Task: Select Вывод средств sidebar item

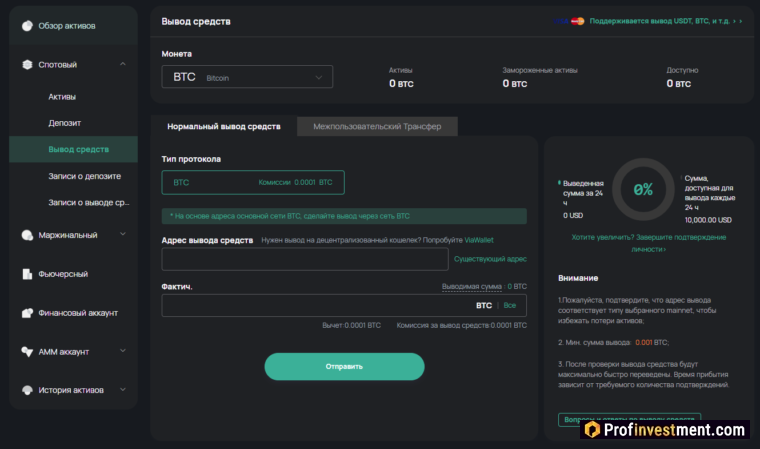Action: (73, 149)
